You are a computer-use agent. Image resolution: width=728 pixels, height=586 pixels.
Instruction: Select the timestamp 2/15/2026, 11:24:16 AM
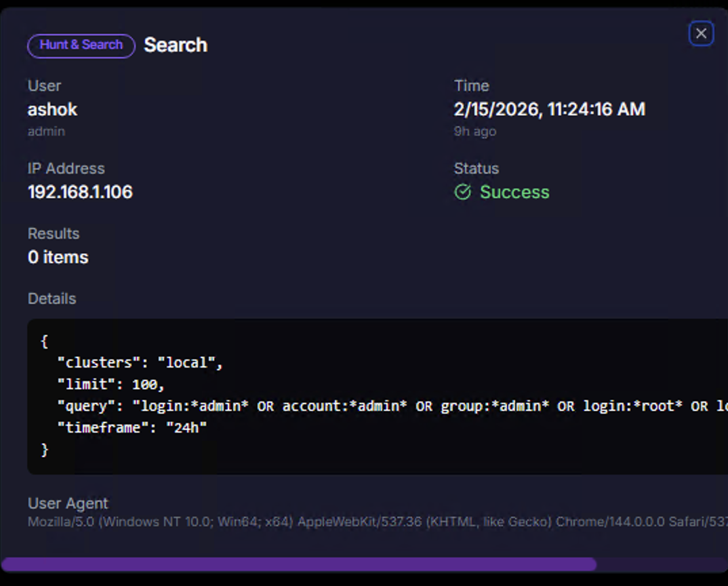(x=550, y=109)
